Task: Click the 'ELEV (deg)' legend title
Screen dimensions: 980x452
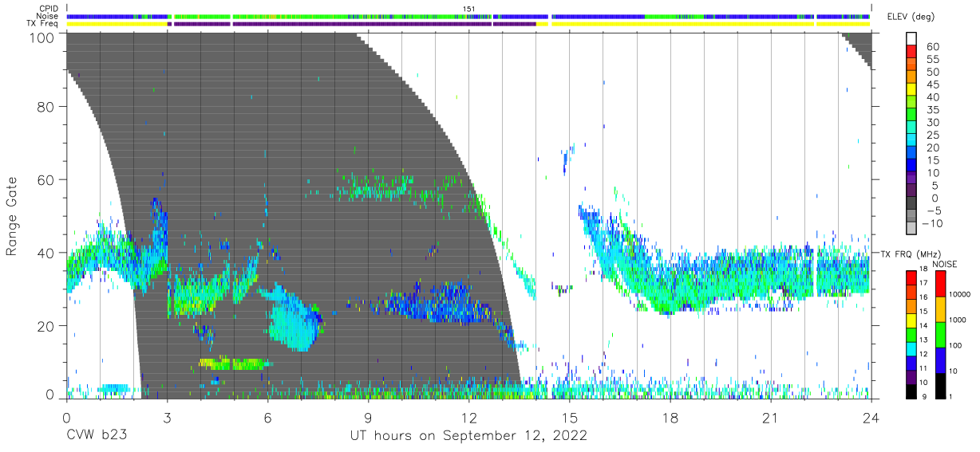Action: [x=911, y=17]
